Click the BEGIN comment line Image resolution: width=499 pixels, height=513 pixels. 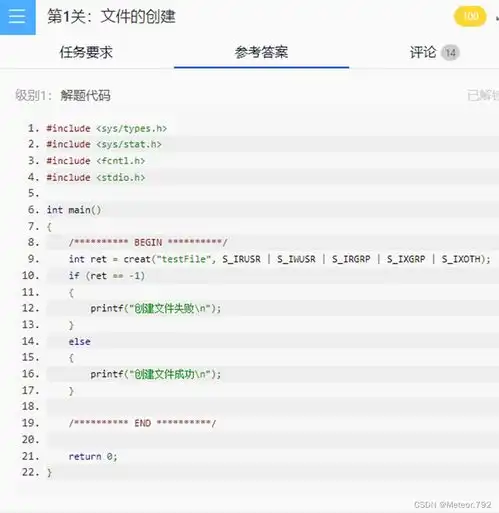(x=148, y=242)
